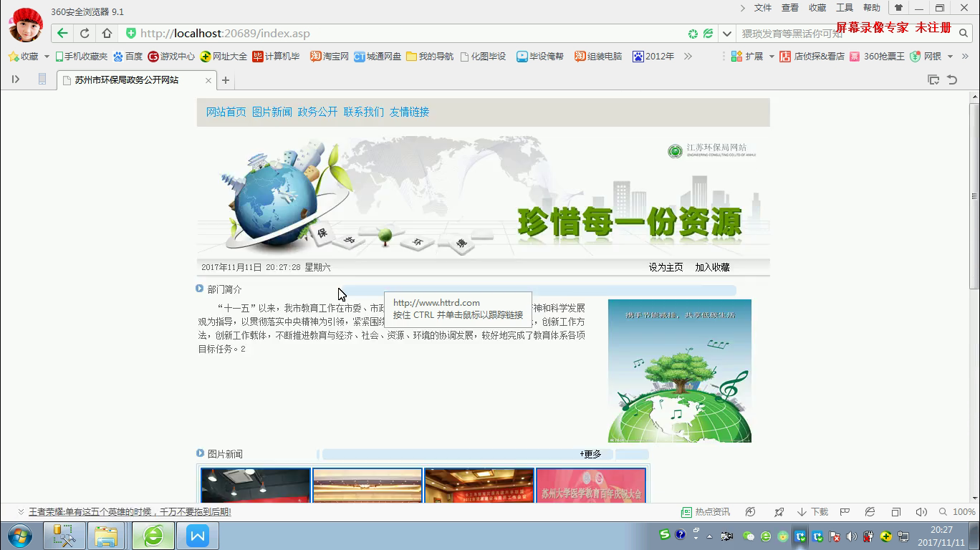The height and width of the screenshot is (550, 980).
Task: Expand address bar history dropdown chevron
Action: pyautogui.click(x=726, y=34)
